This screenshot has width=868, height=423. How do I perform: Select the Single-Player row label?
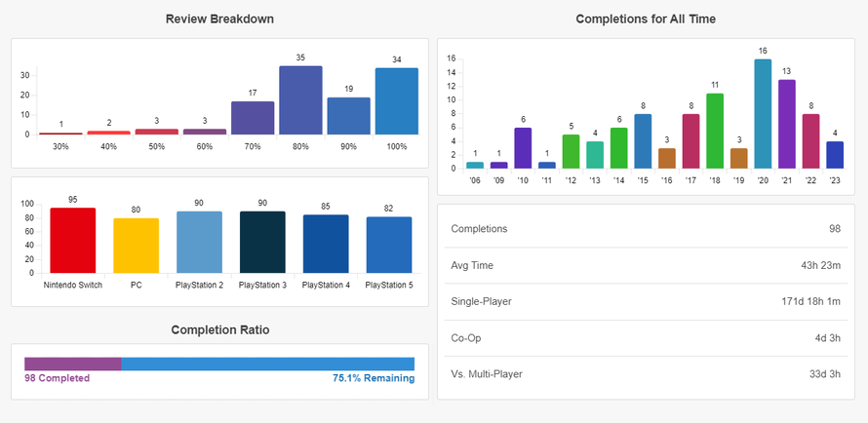pyautogui.click(x=481, y=301)
